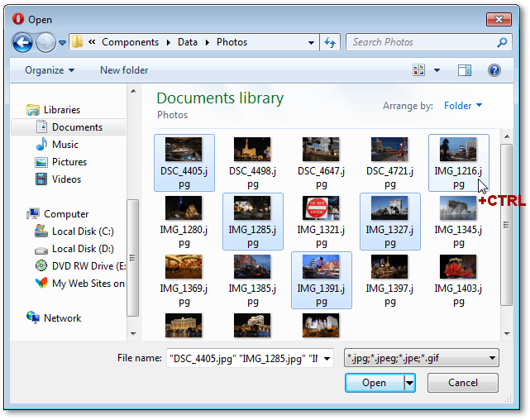Click navigation pane scroll down arrow

click(133, 333)
